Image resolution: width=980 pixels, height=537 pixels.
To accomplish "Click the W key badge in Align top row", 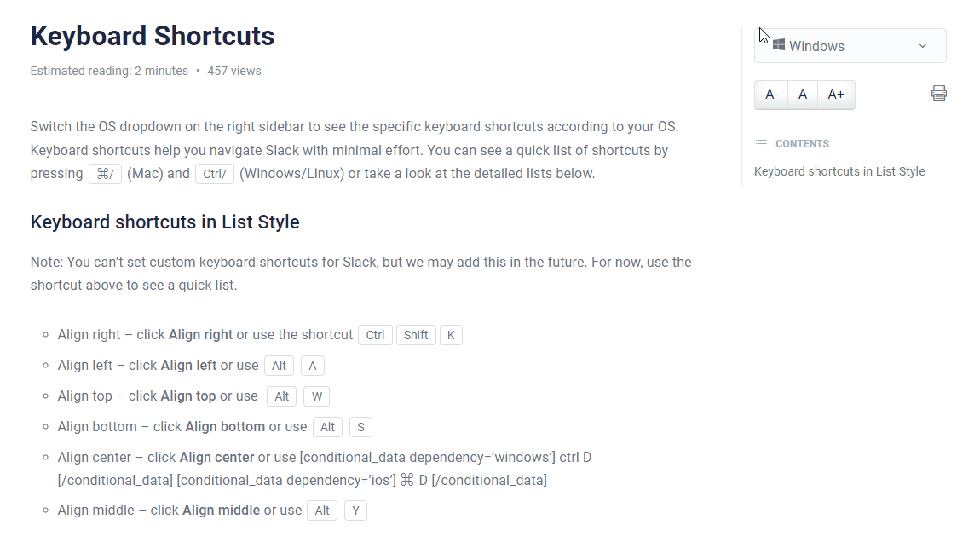I will [316, 396].
